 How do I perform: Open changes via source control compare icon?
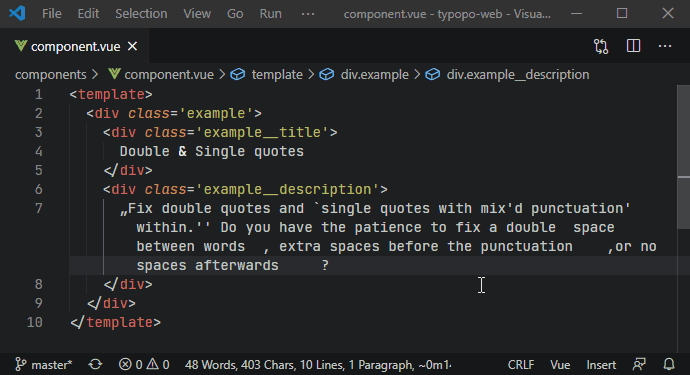coord(601,46)
